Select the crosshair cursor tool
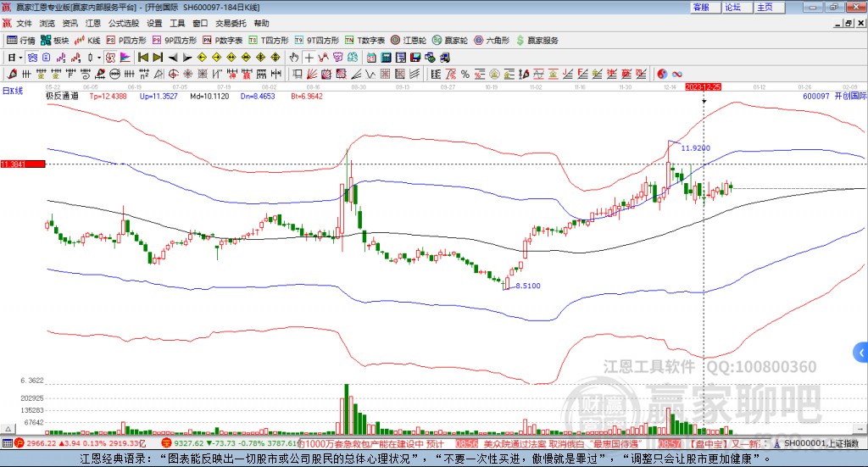Screen dimensions: 868x467 [309, 58]
